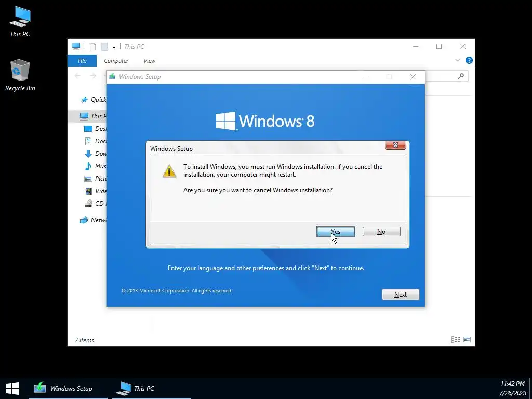The width and height of the screenshot is (532, 399).
Task: Open This PC desktop icon
Action: point(20,21)
